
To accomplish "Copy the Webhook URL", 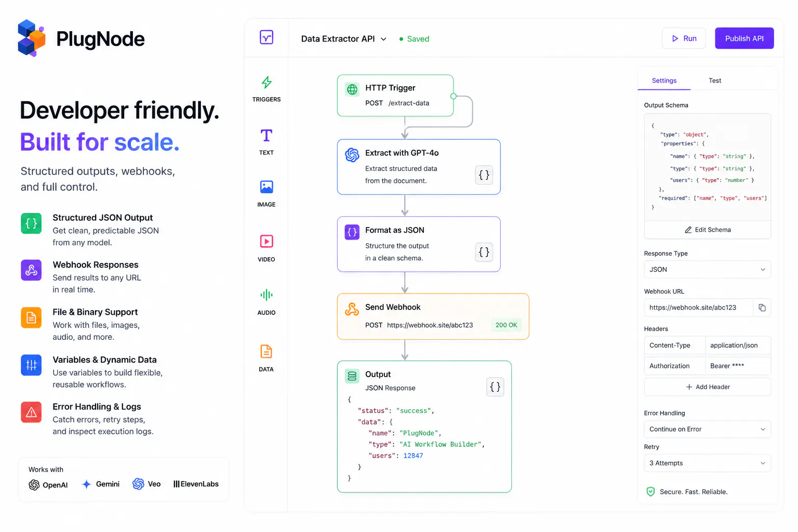I will [x=762, y=308].
